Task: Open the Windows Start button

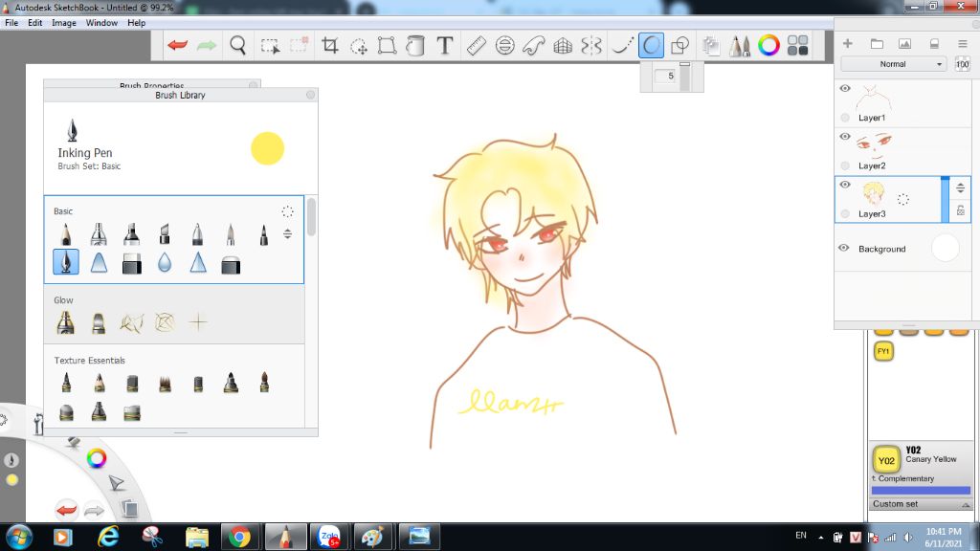Action: point(19,537)
